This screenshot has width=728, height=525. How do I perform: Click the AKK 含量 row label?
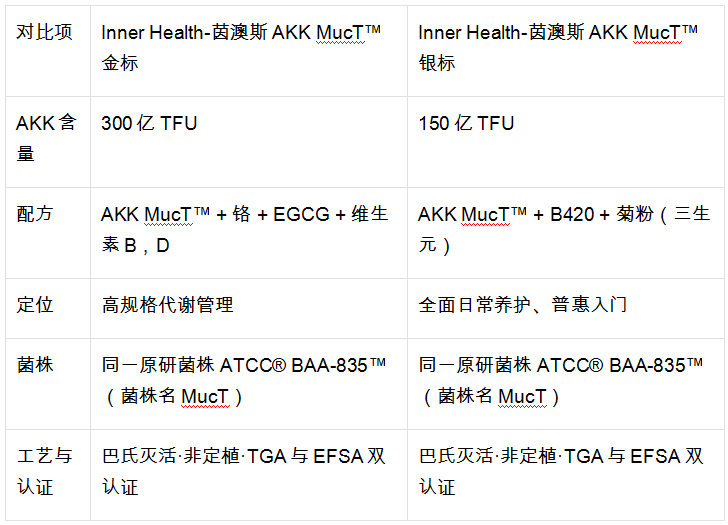(x=48, y=142)
